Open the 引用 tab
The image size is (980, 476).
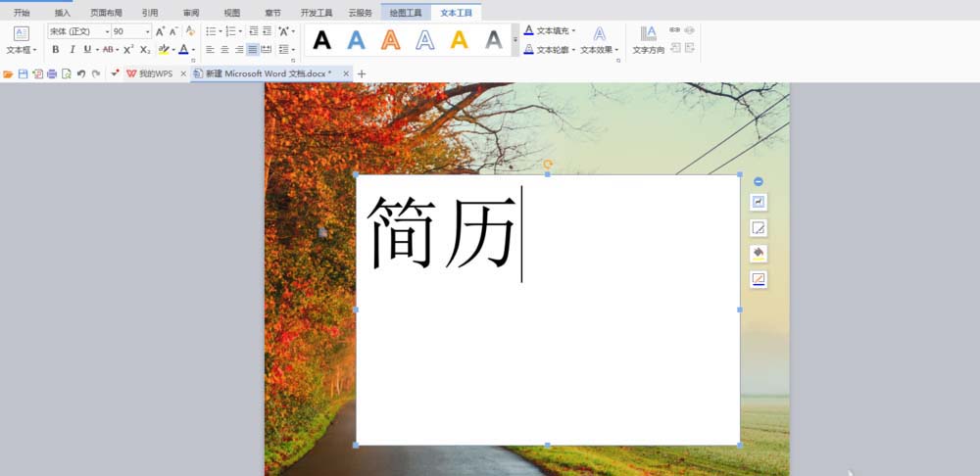(150, 13)
